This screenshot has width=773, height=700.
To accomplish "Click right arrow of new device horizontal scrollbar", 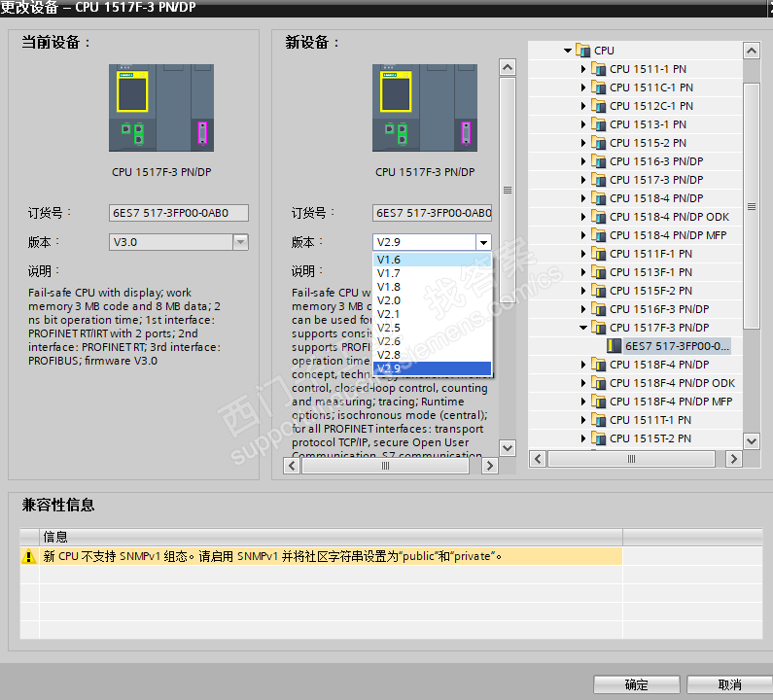I will 489,466.
